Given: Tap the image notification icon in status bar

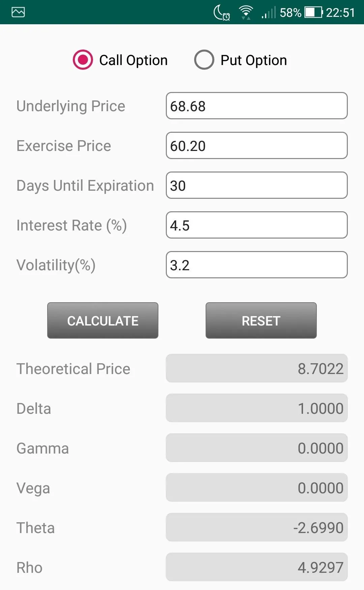Looking at the screenshot, I should 18,12.
